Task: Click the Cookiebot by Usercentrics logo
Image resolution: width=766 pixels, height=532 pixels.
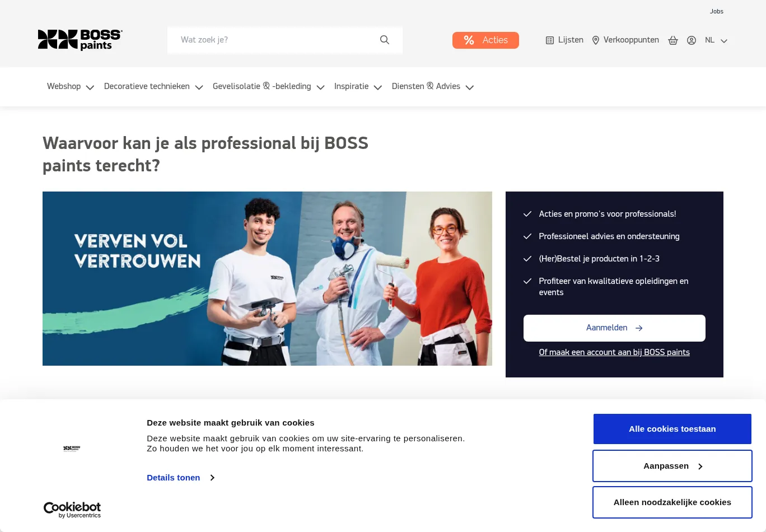Action: pos(72,510)
